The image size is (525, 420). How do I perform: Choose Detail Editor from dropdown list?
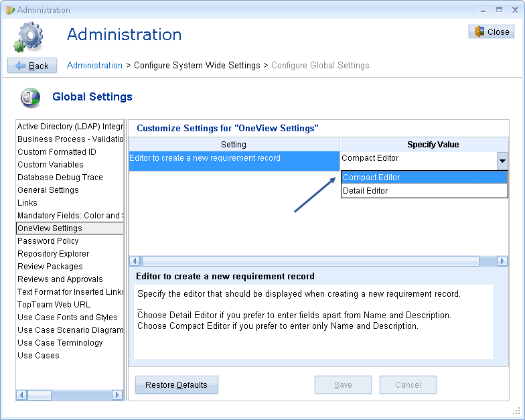click(425, 190)
